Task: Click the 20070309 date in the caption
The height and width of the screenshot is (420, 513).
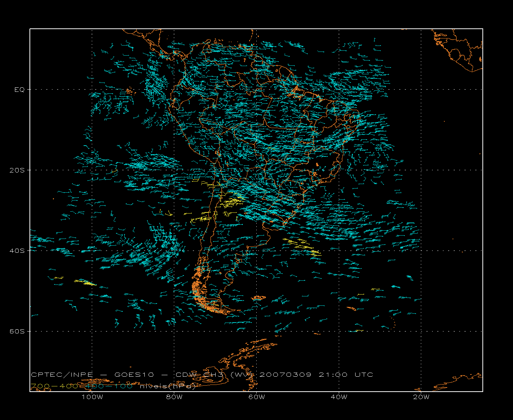Action: [x=285, y=375]
